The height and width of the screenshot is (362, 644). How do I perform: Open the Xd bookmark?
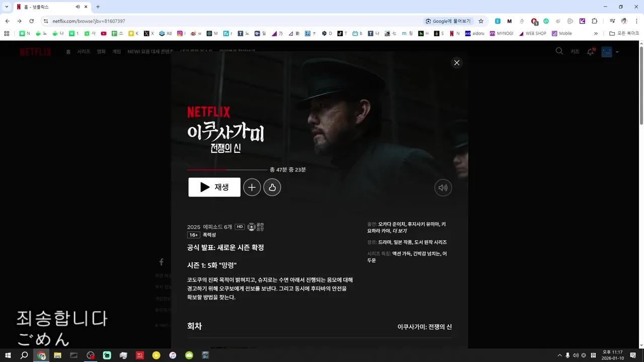click(166, 33)
